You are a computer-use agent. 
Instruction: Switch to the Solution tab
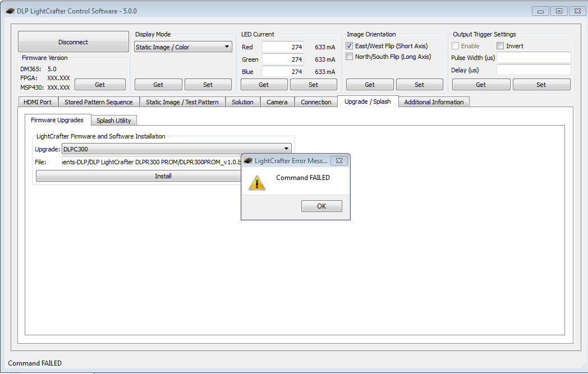pos(242,102)
